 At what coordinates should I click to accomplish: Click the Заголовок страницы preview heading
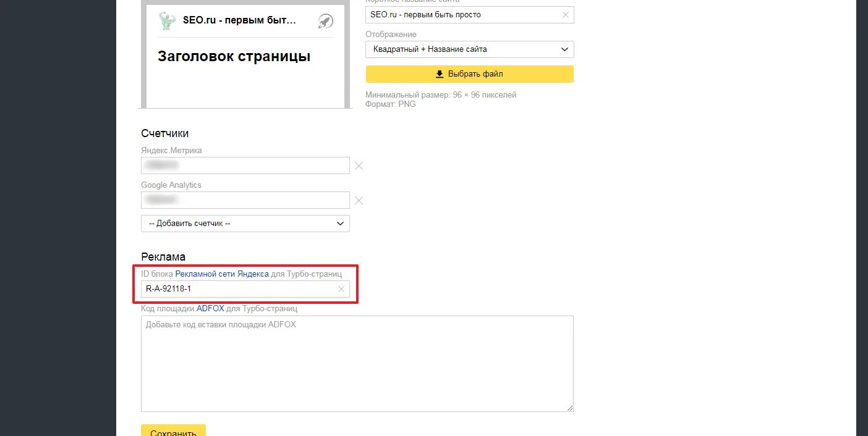[x=234, y=57]
